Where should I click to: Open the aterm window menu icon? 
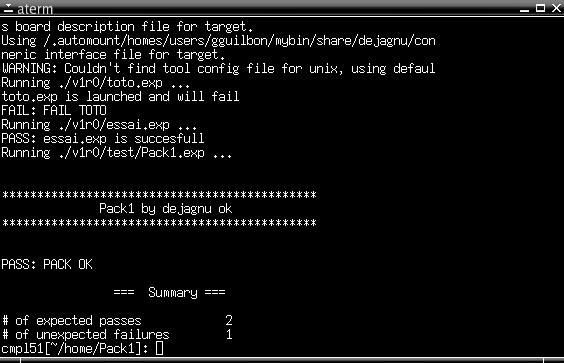pyautogui.click(x=8, y=8)
